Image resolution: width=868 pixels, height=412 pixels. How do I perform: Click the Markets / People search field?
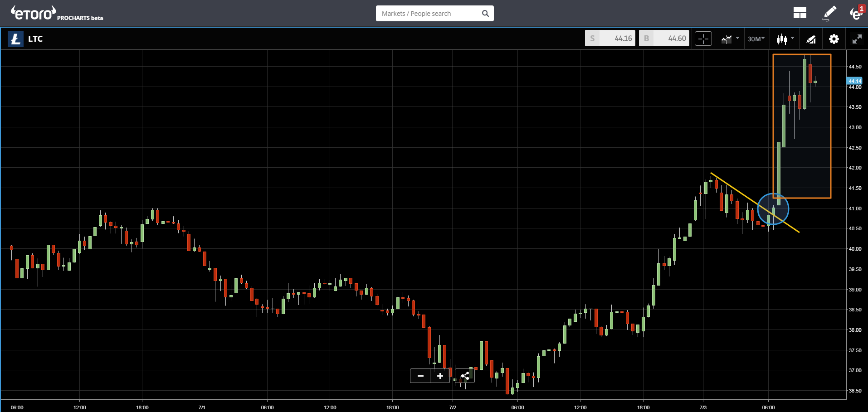(x=434, y=14)
